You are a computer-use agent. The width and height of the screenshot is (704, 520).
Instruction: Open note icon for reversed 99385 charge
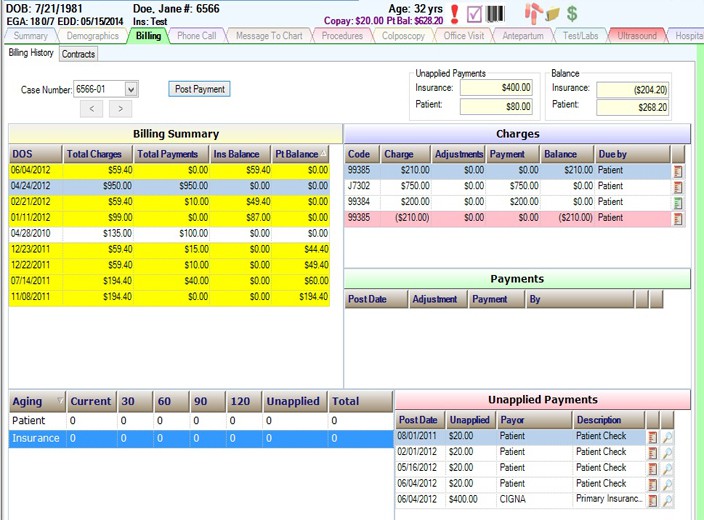coord(678,219)
